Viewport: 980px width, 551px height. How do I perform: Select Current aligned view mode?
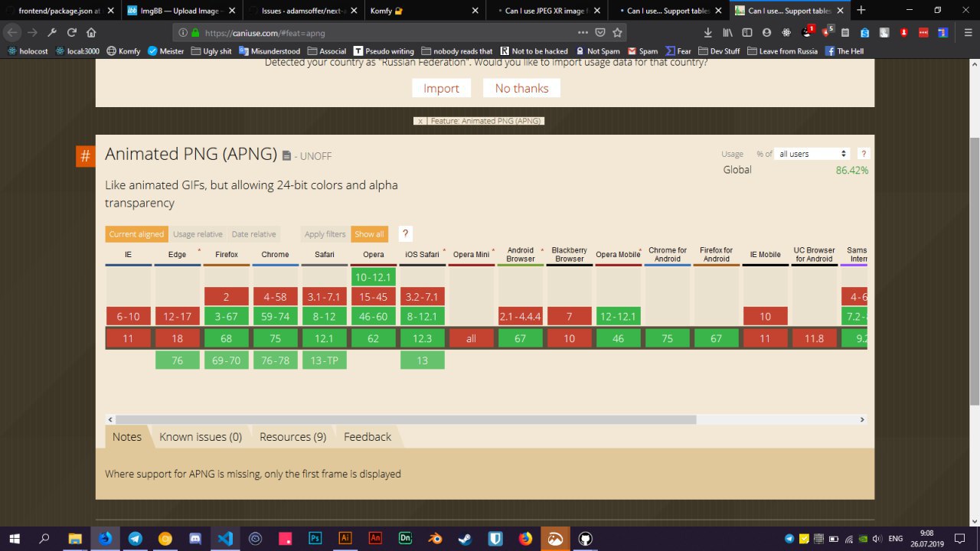point(136,234)
